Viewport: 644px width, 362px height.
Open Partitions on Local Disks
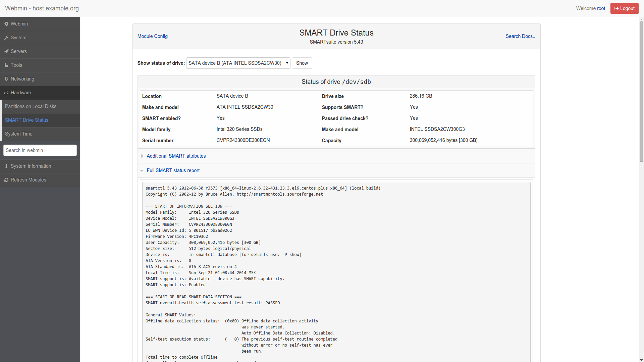point(31,106)
